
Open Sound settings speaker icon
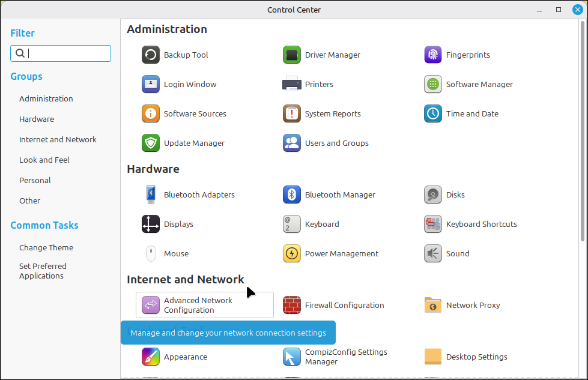[433, 253]
